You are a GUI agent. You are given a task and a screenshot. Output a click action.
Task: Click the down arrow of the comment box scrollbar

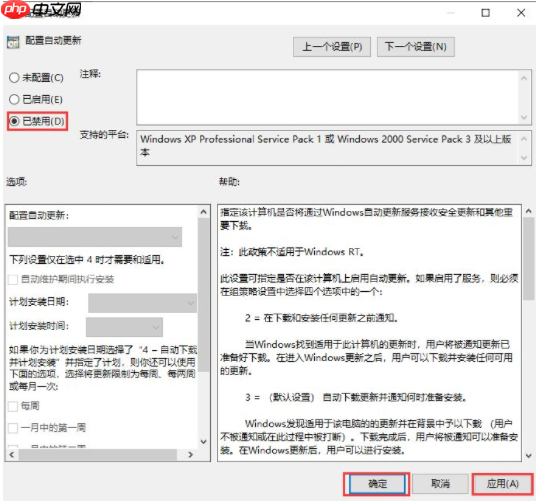point(524,117)
